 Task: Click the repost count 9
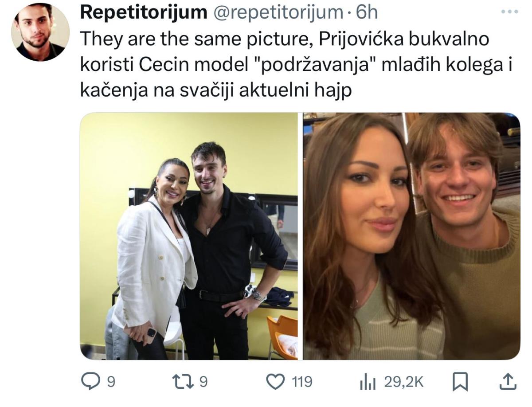(203, 382)
